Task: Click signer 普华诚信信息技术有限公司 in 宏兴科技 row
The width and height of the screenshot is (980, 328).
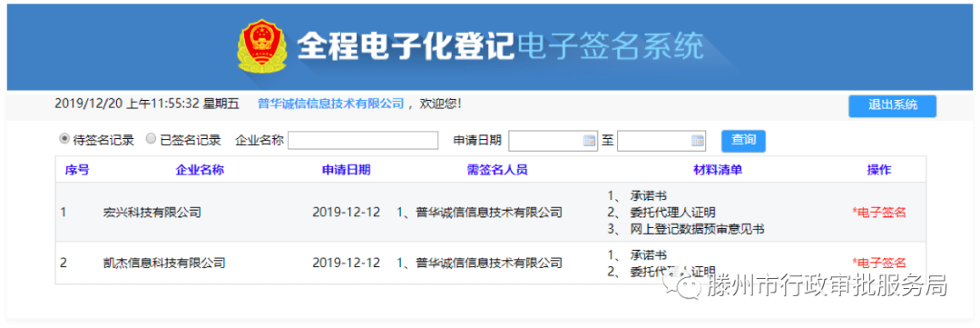Action: pos(489,213)
